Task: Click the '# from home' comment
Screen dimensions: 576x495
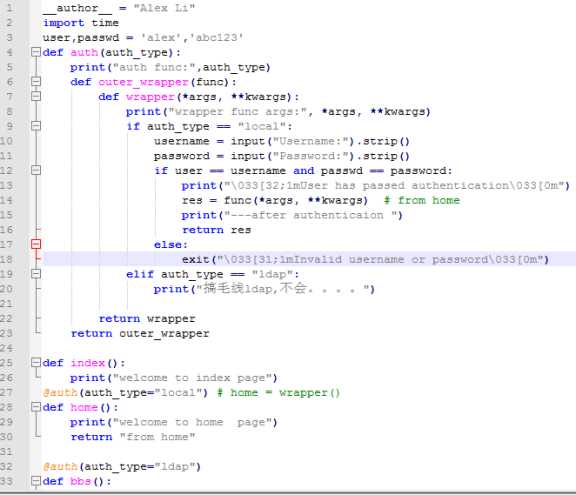Action: 422,200
